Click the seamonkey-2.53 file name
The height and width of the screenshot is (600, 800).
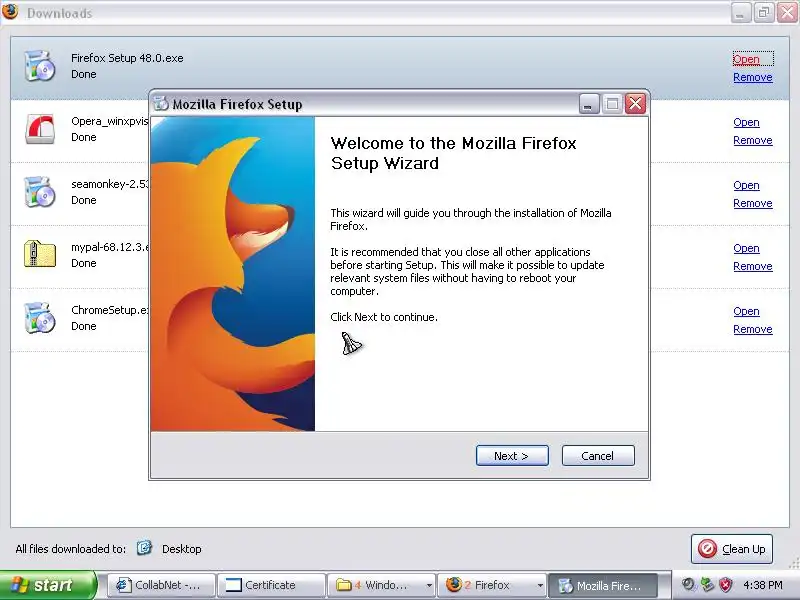(110, 184)
